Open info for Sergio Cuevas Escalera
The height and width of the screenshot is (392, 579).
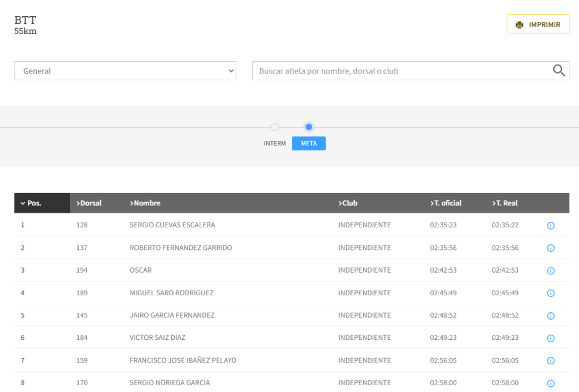pyautogui.click(x=551, y=226)
